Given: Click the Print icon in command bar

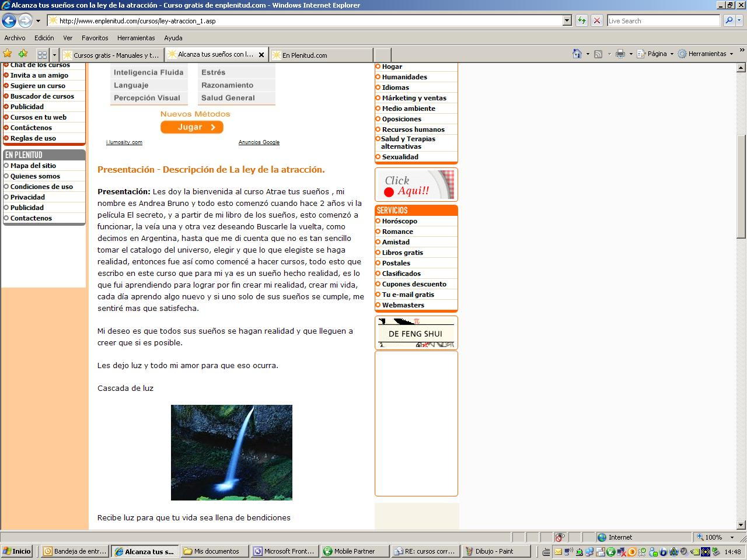Looking at the screenshot, I should [x=620, y=54].
